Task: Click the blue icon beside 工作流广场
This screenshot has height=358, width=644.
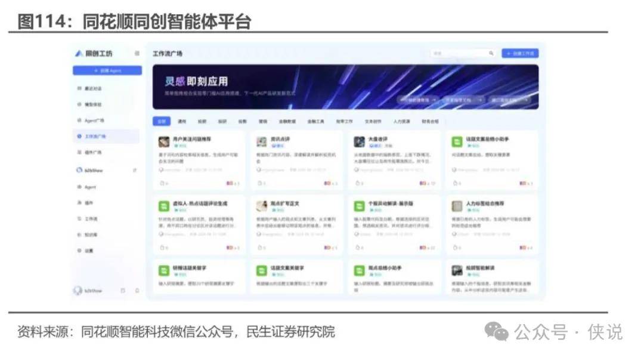Action: (79, 136)
